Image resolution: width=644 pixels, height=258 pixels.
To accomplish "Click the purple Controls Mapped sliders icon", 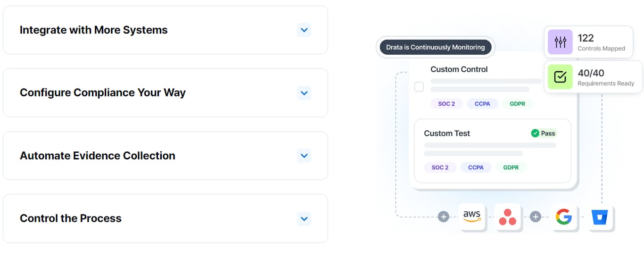I will (560, 42).
